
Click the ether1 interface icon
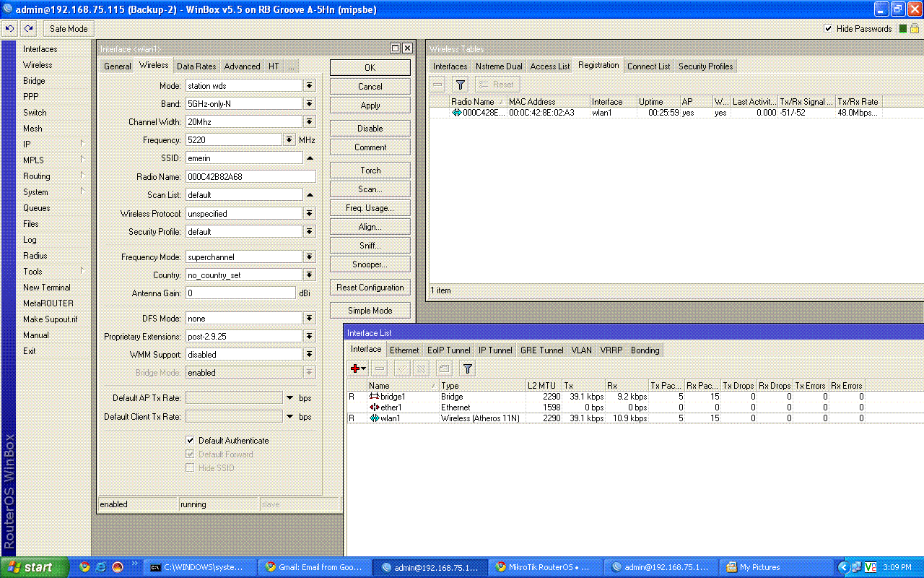click(374, 407)
